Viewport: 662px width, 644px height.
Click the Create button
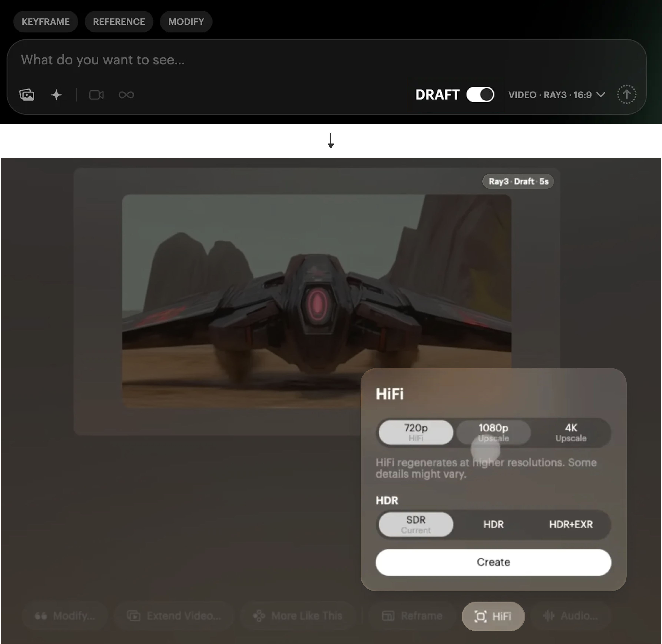493,562
